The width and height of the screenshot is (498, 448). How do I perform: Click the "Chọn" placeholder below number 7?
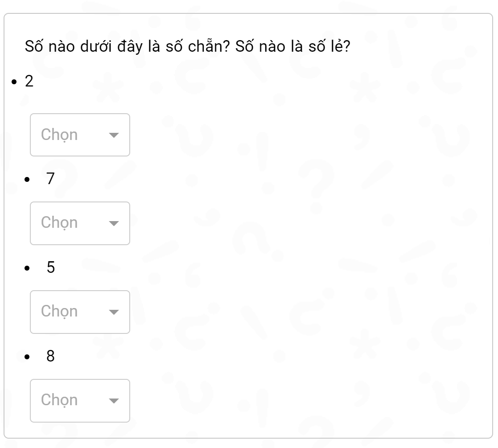[59, 223]
